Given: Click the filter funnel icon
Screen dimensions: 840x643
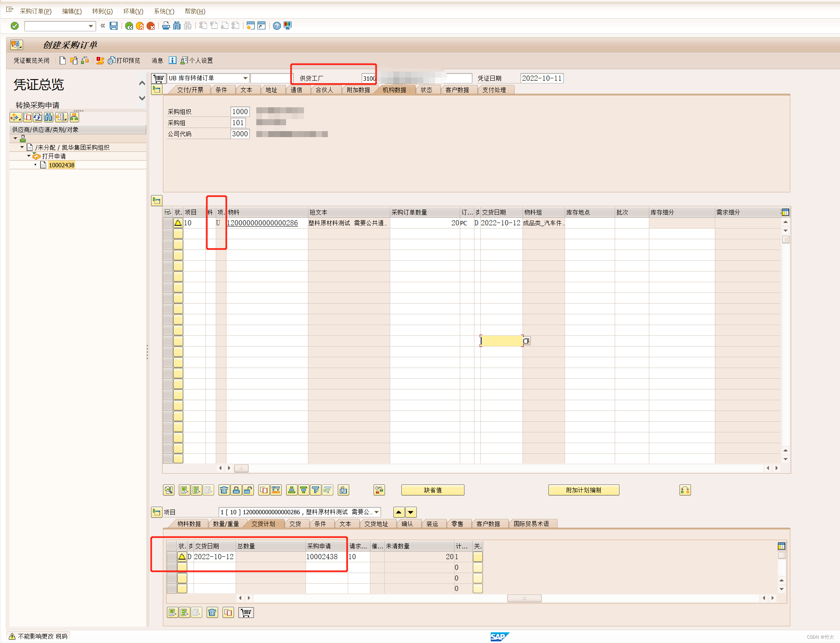Looking at the screenshot, I should pos(315,490).
